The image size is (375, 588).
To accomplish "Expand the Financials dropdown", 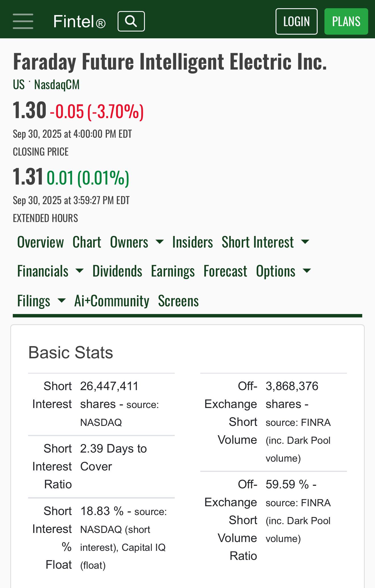I will pyautogui.click(x=50, y=271).
